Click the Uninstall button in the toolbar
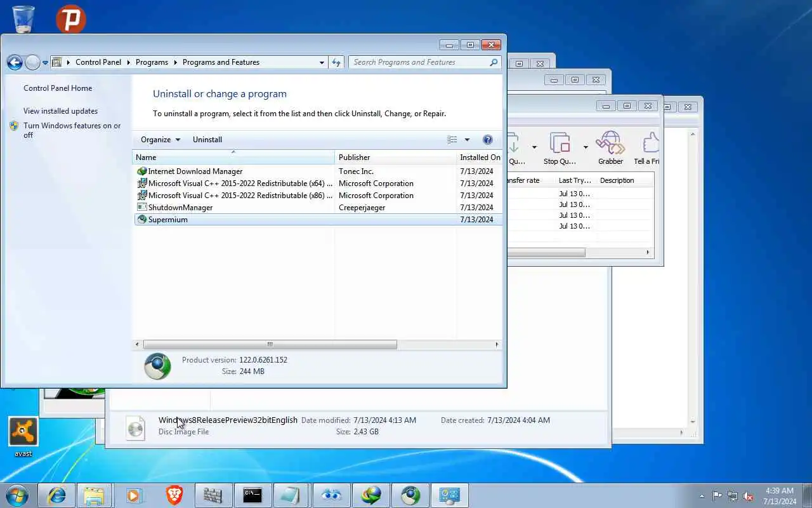 (x=207, y=140)
